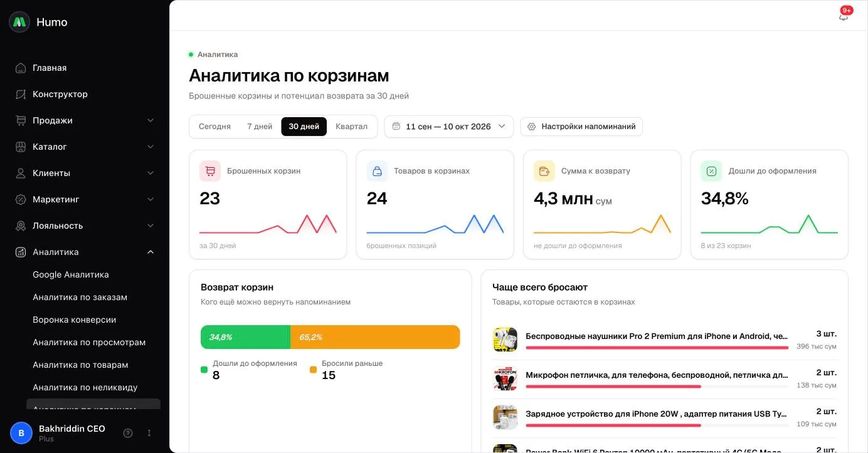Switch to the Сегодня period tab
Image resolution: width=868 pixels, height=453 pixels.
[214, 127]
